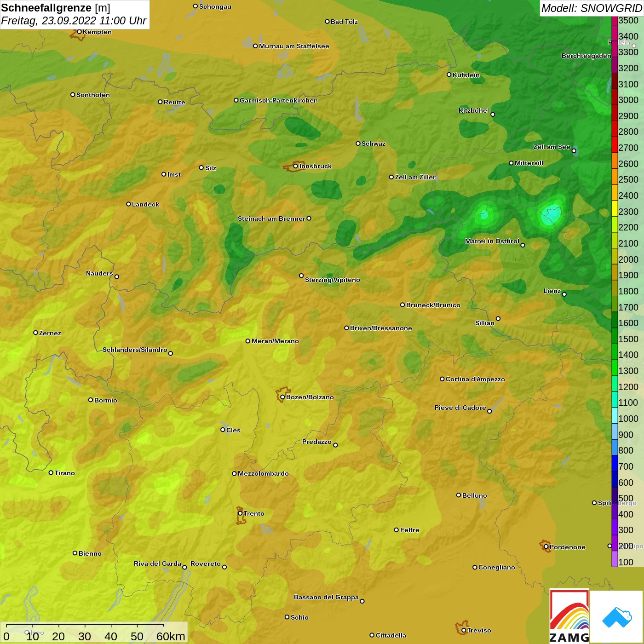Click the Bassano del Grappa label
Viewport: 644px width, 644px height.
pyautogui.click(x=327, y=597)
